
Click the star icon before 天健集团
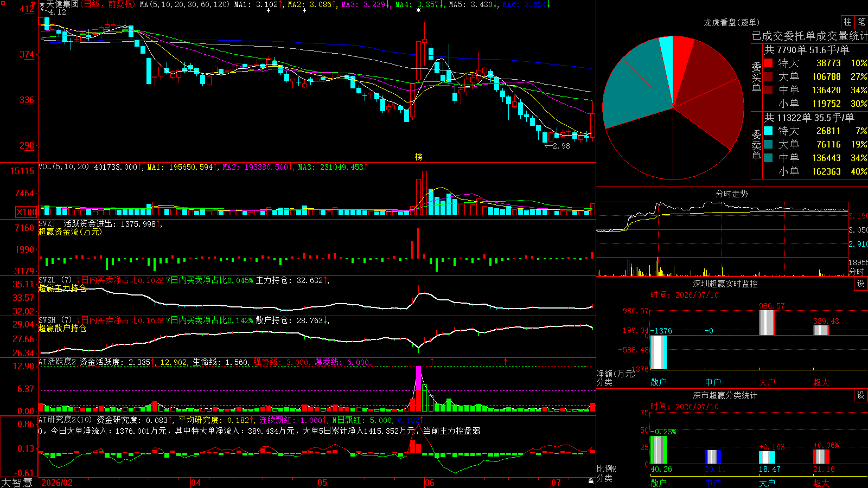pos(42,4)
